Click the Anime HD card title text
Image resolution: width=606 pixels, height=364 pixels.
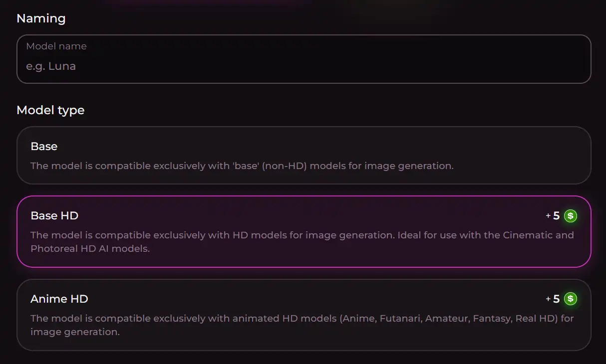(x=59, y=299)
